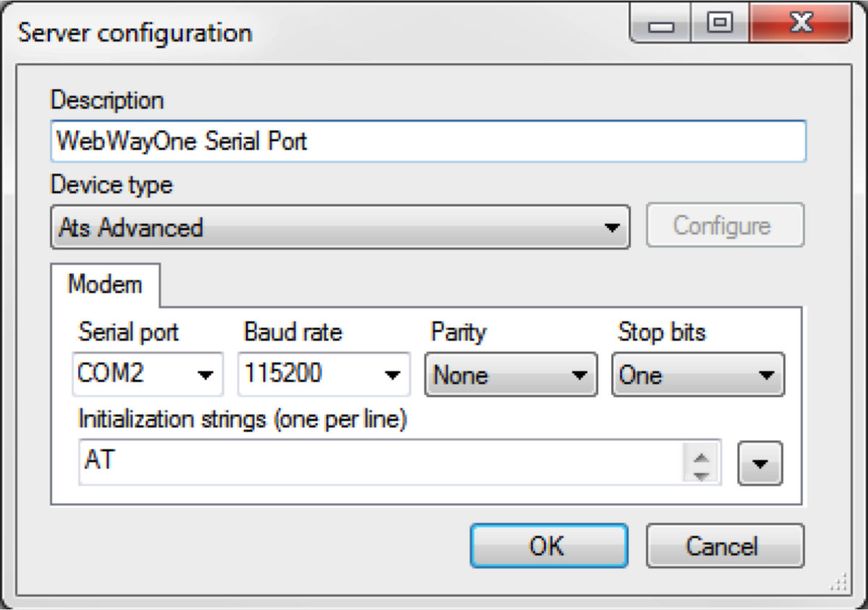The width and height of the screenshot is (868, 610).
Task: Maximize the Server configuration window
Action: pos(718,25)
